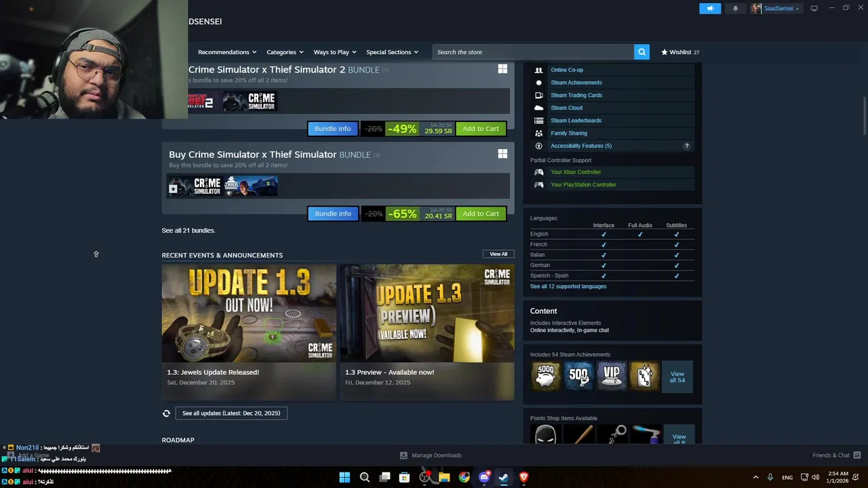Screen dimensions: 868x488
Task: Open See all 21 bundles link
Action: pos(189,230)
